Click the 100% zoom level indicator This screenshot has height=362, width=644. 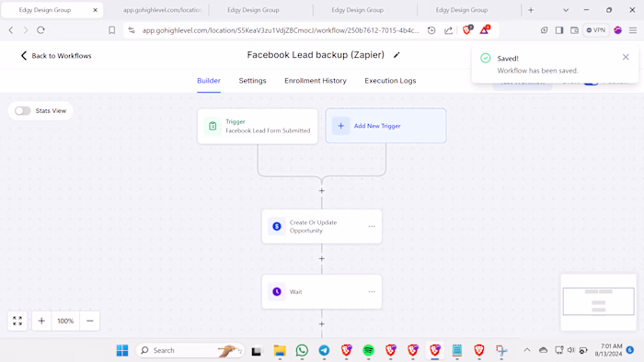[65, 321]
